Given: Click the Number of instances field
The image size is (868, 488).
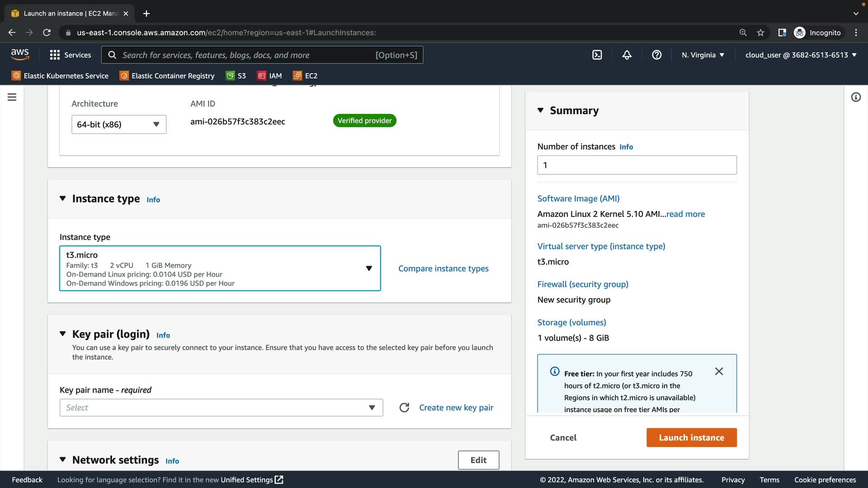Looking at the screenshot, I should coord(637,165).
